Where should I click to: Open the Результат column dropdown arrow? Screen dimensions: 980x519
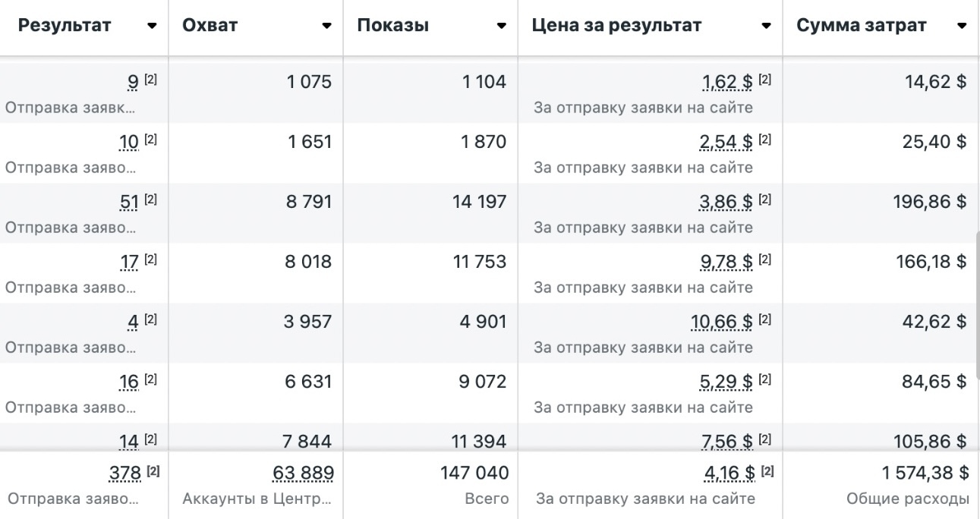[x=153, y=26]
